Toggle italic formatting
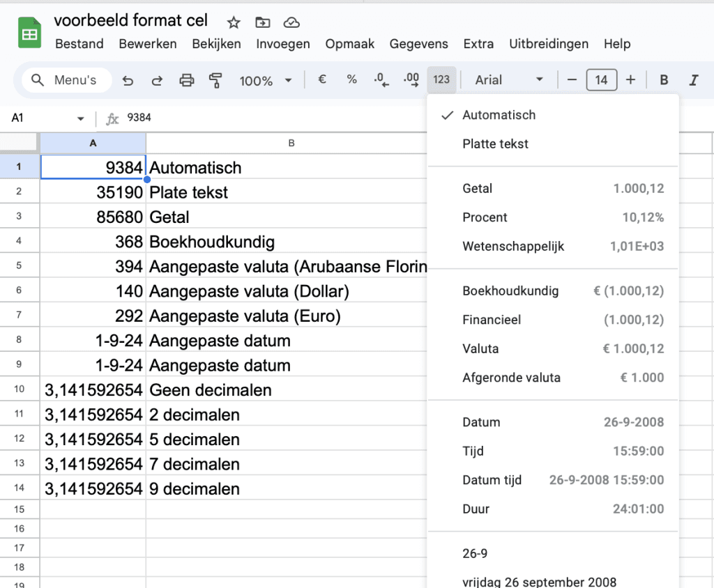Viewport: 714px width, 588px height. click(693, 80)
